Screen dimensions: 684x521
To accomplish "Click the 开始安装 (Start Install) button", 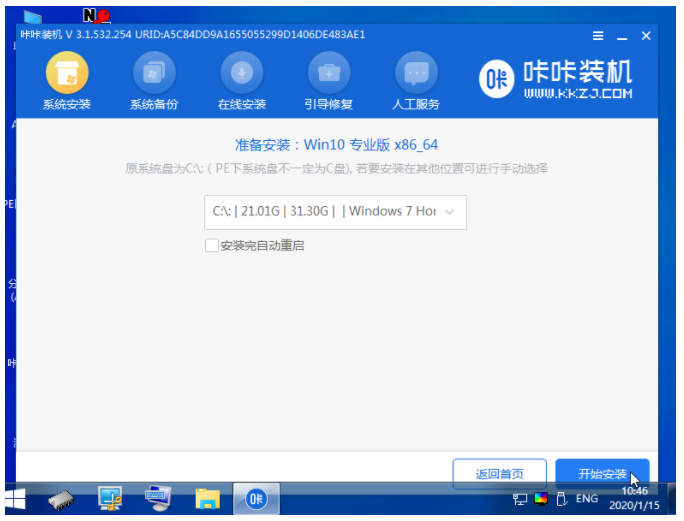I will pos(603,473).
